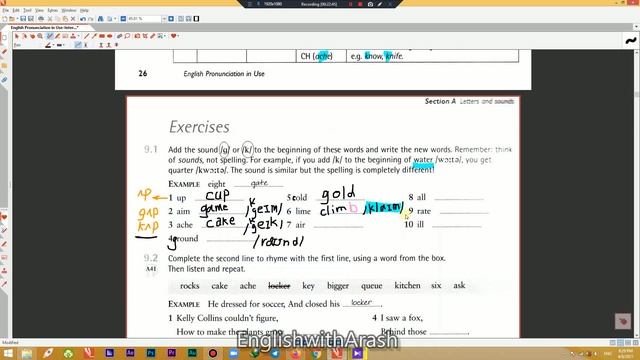640x360 pixels.
Task: Open Telegram from the taskbar
Action: (x=275, y=353)
